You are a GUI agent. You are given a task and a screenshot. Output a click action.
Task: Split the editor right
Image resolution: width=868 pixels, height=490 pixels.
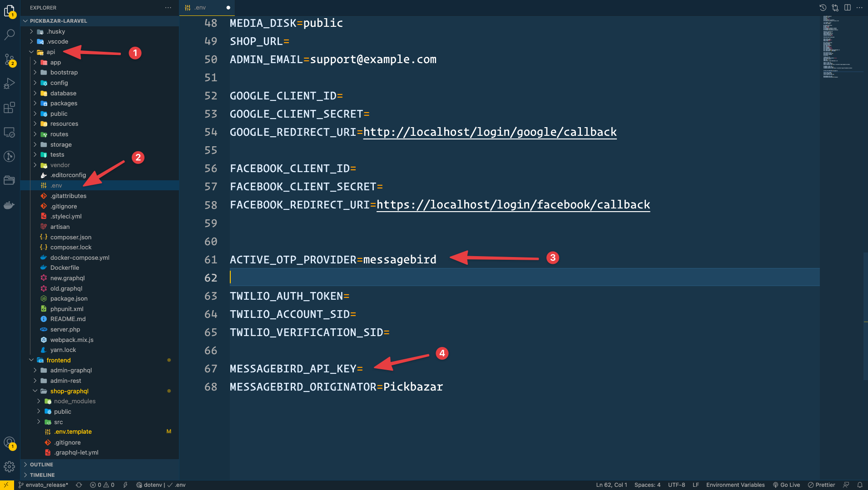[847, 8]
